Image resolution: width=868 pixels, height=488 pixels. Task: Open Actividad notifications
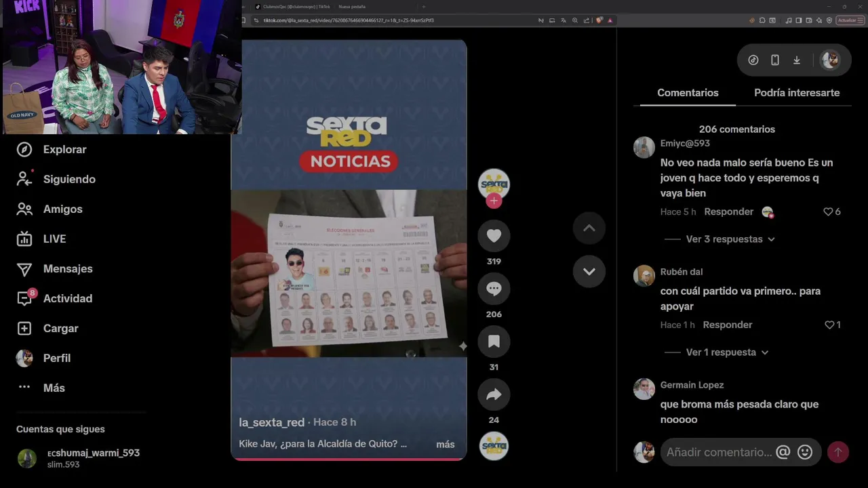54,298
